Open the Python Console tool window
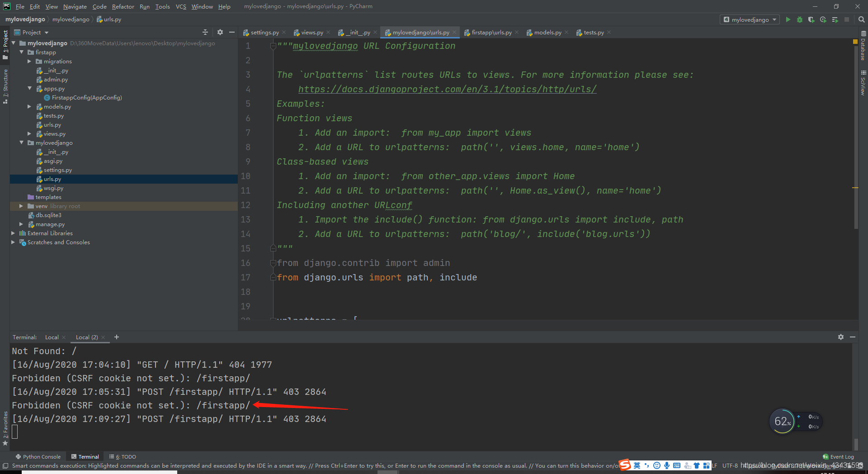The height and width of the screenshot is (474, 868). [x=38, y=457]
